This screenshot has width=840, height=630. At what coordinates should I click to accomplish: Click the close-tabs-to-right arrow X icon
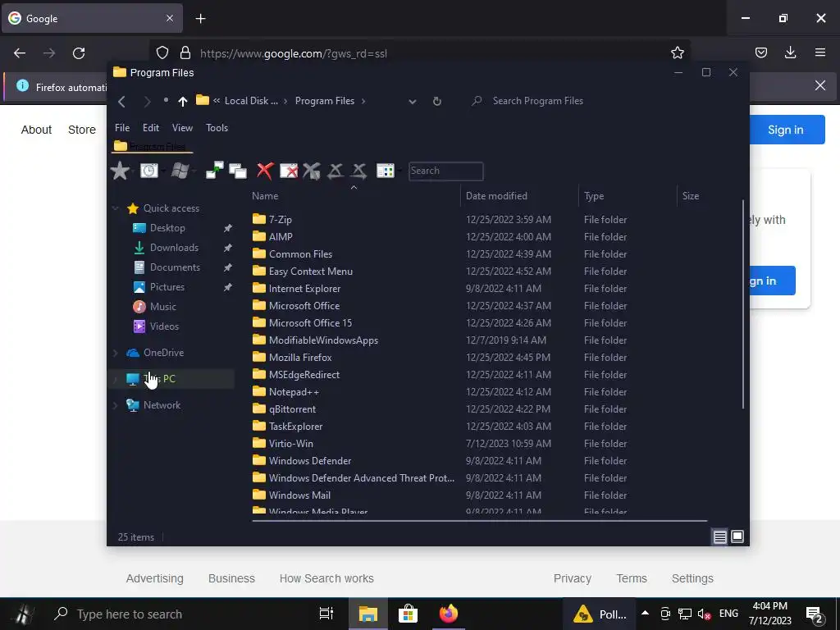click(359, 171)
